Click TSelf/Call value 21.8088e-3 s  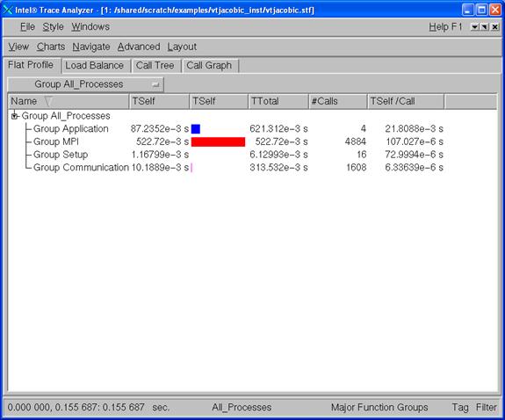(415, 129)
